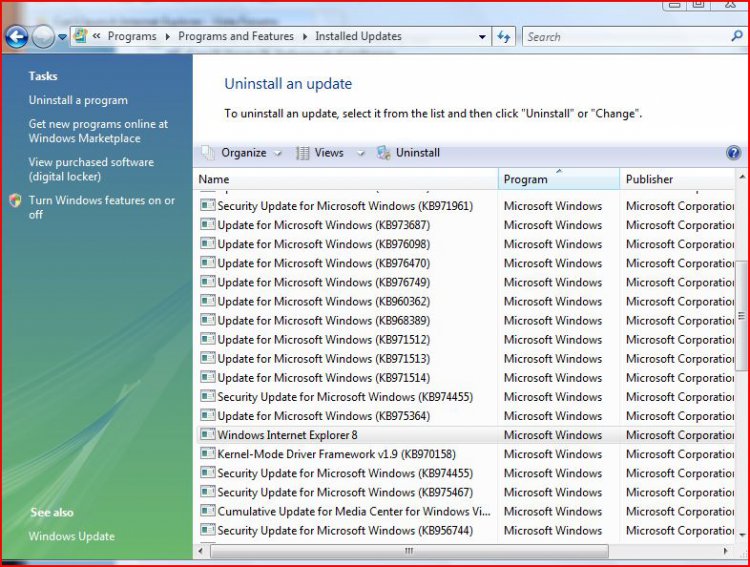Select Update for Microsoft Windows (KB968389)
The image size is (750, 567).
click(x=466, y=321)
